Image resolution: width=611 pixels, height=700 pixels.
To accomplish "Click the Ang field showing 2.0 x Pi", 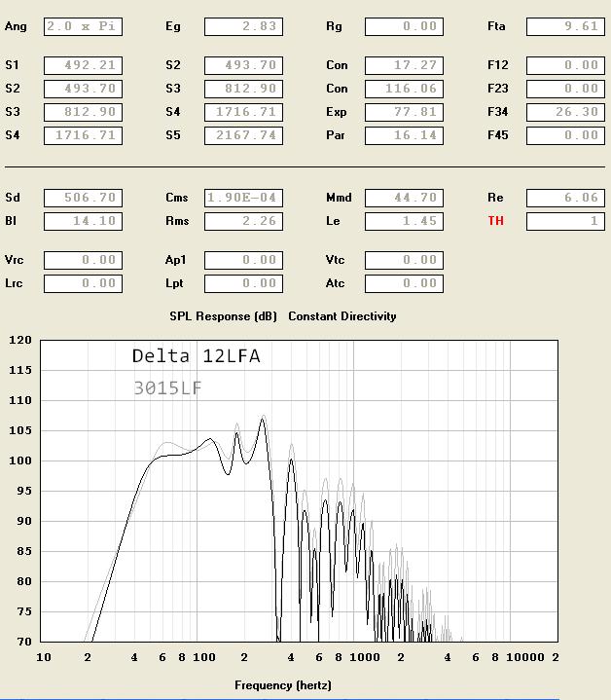I will 83,26.
